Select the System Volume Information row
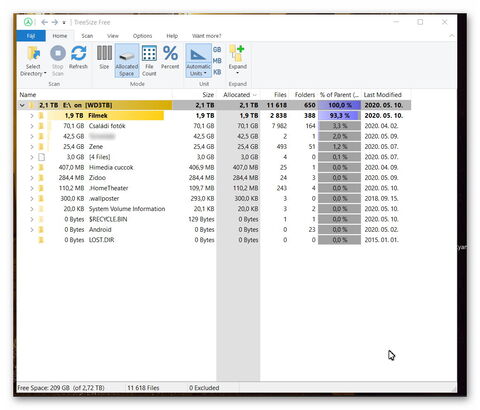The height and width of the screenshot is (410, 480). (214, 209)
